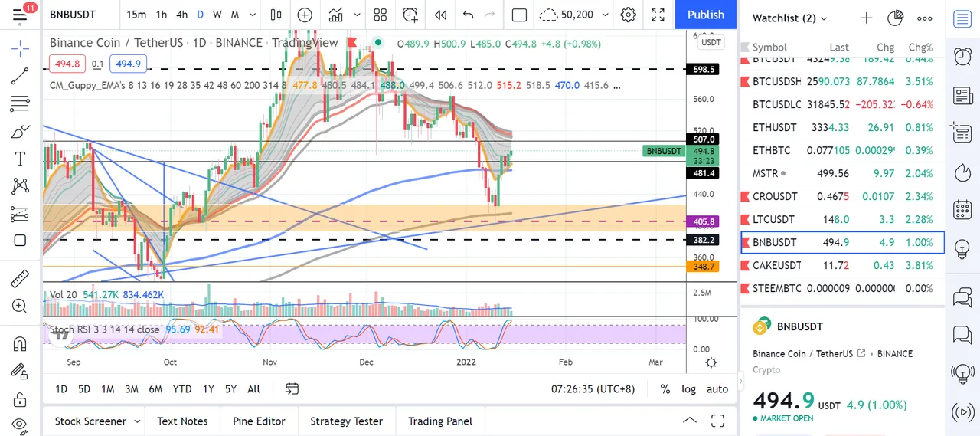Activate the zoom in tool

(20, 306)
